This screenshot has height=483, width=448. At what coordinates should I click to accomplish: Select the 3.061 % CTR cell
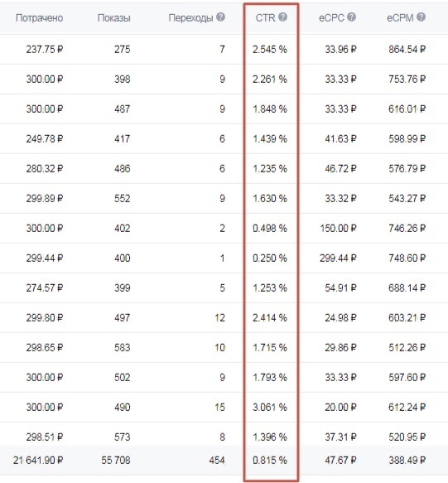(x=270, y=408)
